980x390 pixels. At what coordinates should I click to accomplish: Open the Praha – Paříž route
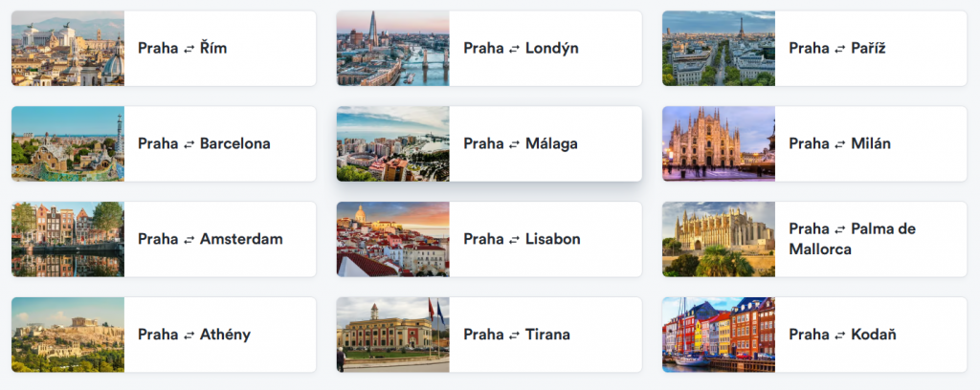point(814,48)
